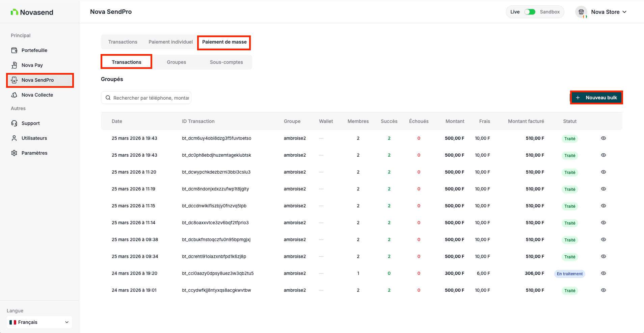This screenshot has width=644, height=333.
Task: View details of bt_dcm8ndonjxdxzzufwp1t8jglty row
Action: tap(603, 189)
